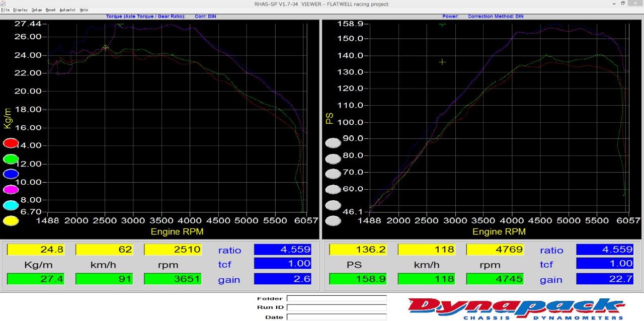This screenshot has width=644, height=321.
Task: Click the Date input field
Action: (337, 317)
